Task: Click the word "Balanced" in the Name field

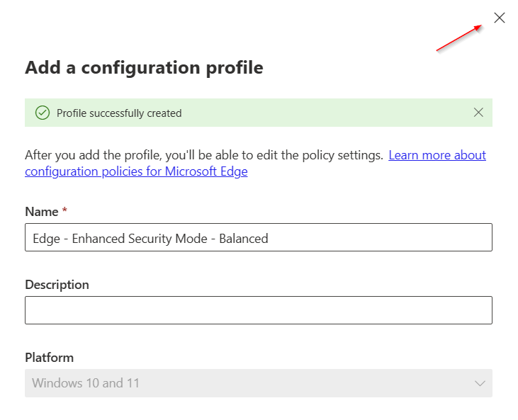Action: pyautogui.click(x=244, y=239)
